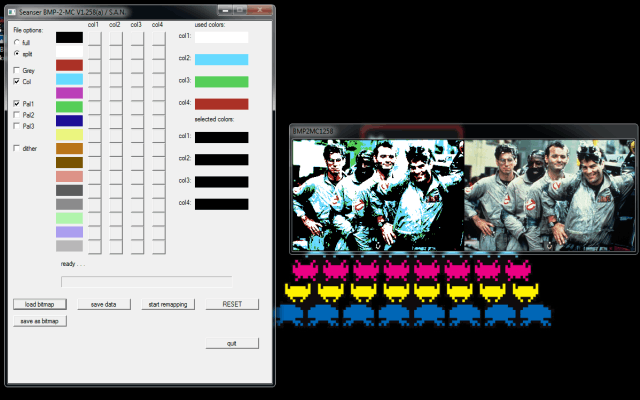Click the 'start remapping' button
The width and height of the screenshot is (640, 400).
pos(168,304)
